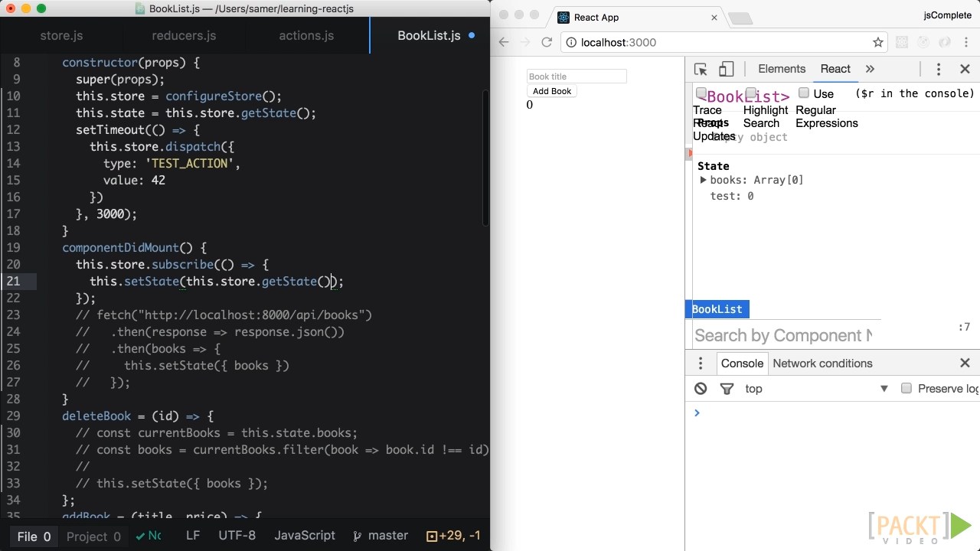
Task: Open a new tab in Chrome
Action: 740,18
